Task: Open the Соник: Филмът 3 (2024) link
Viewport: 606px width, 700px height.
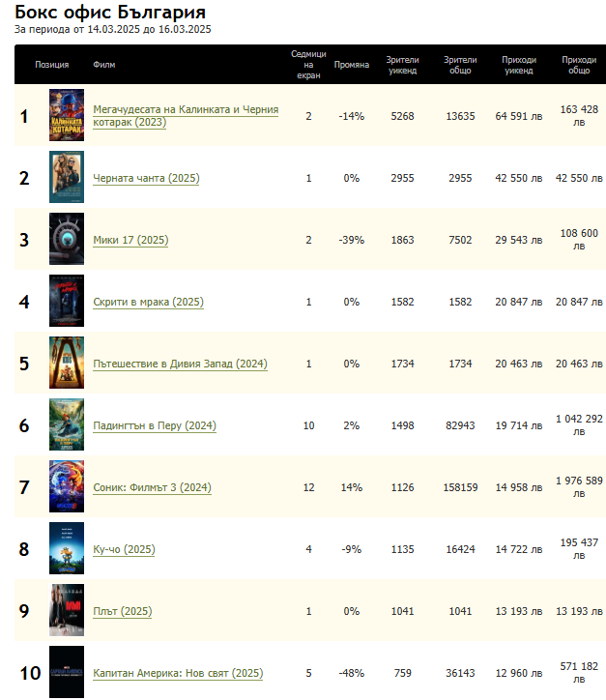Action: (x=152, y=488)
